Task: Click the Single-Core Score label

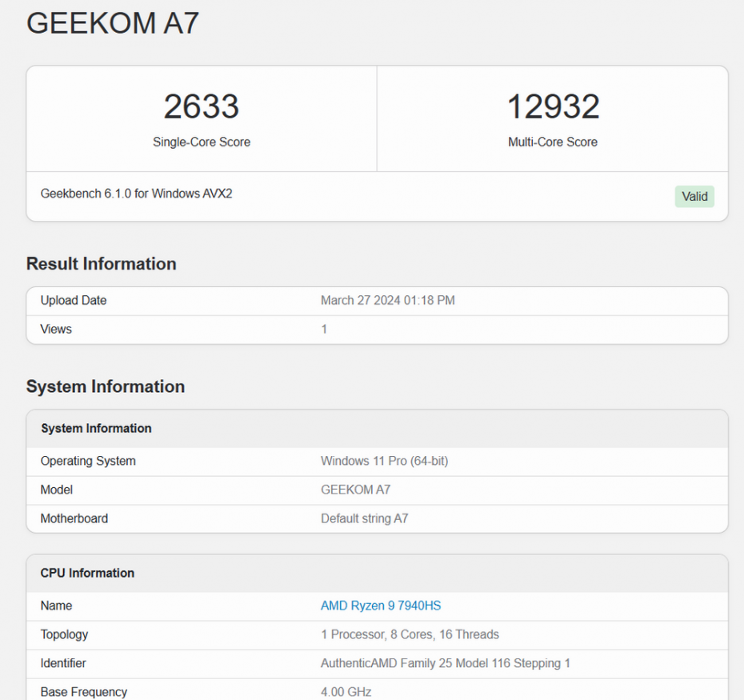Action: click(x=202, y=142)
